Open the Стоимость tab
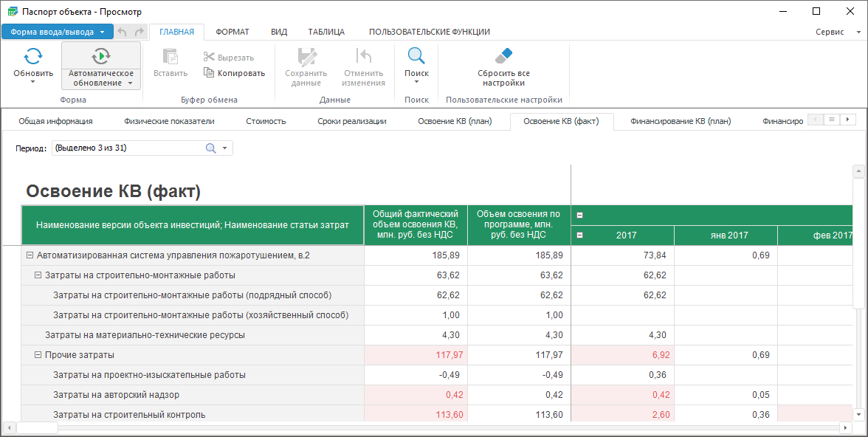868x437 pixels. point(266,121)
